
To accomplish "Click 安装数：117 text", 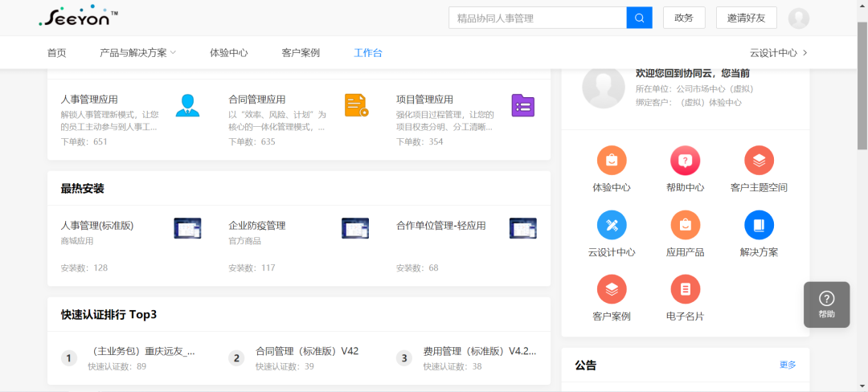I will (x=252, y=267).
